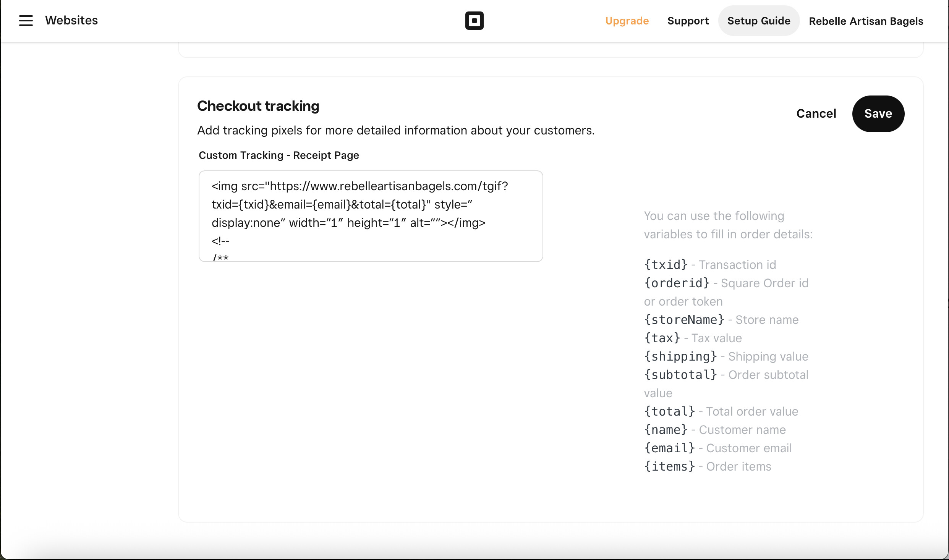
Task: Open the hamburger navigation menu
Action: [x=26, y=21]
